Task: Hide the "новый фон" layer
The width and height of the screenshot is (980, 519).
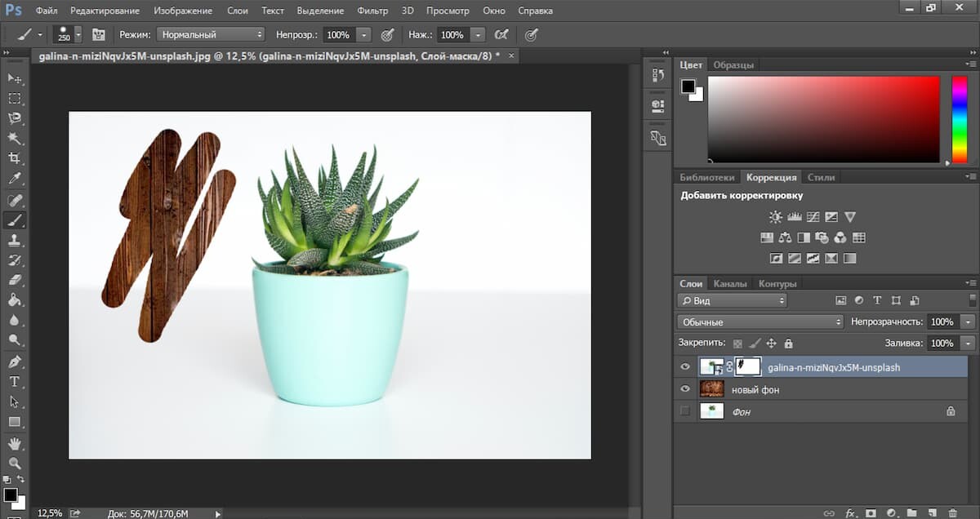Action: click(x=685, y=390)
